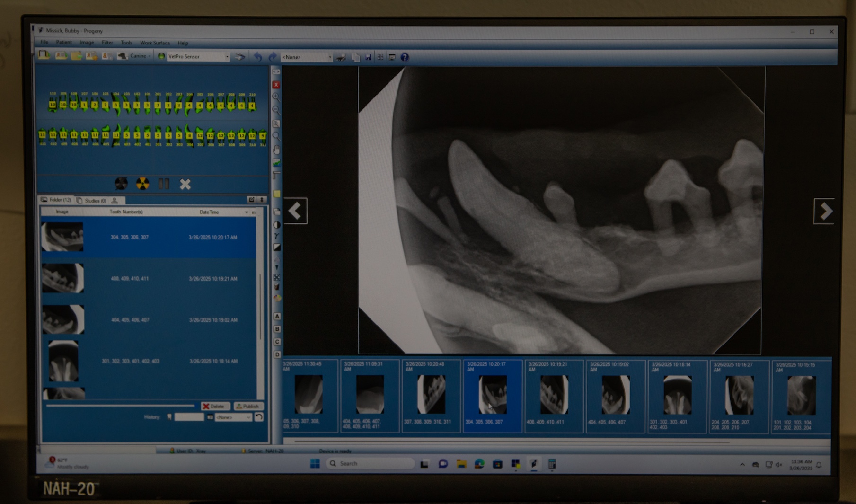Click the redo arrow in the toolbar

(x=273, y=57)
